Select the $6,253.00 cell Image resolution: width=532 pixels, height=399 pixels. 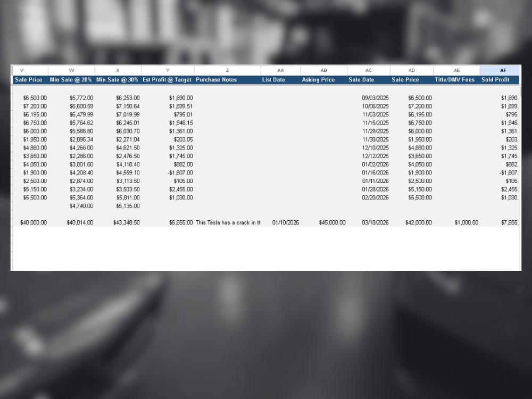pos(118,98)
